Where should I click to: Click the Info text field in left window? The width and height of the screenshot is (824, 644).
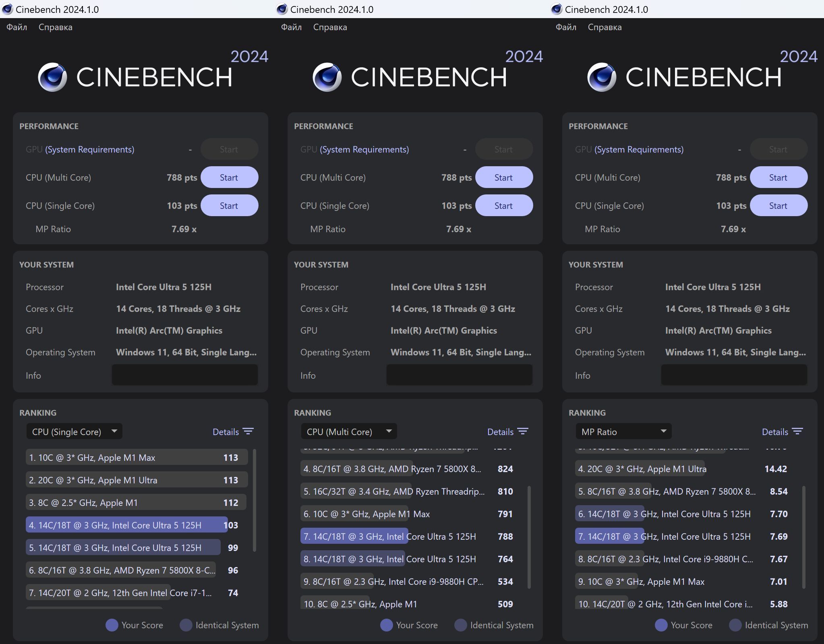(x=184, y=375)
